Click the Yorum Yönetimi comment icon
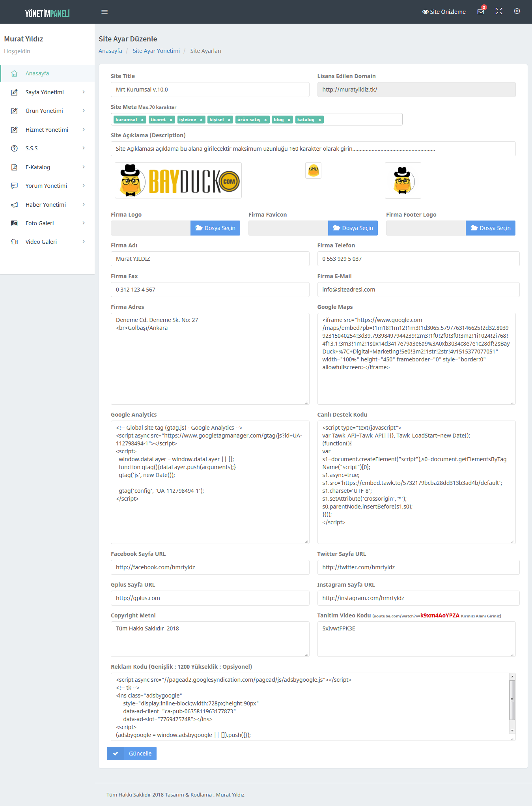 [x=14, y=186]
